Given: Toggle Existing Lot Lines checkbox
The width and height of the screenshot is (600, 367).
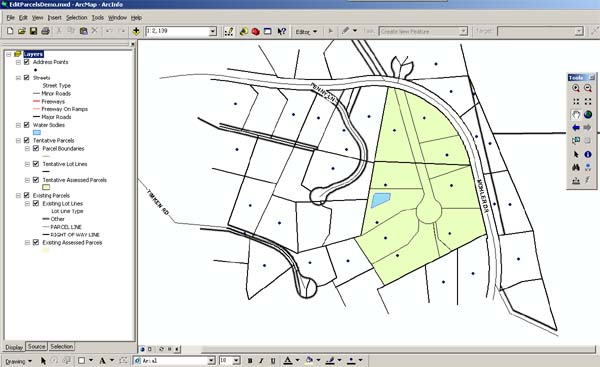Looking at the screenshot, I should (x=36, y=203).
